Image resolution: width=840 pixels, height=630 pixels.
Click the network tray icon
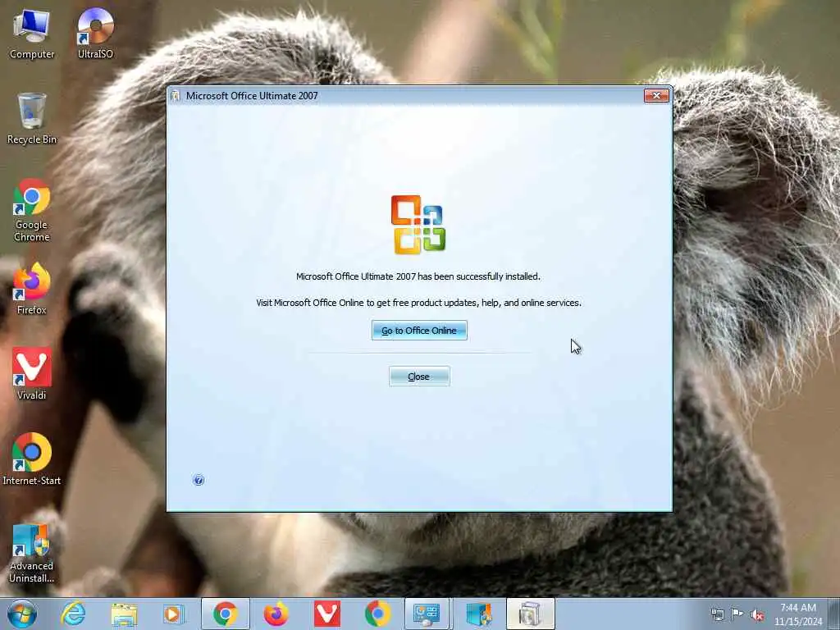pos(717,614)
